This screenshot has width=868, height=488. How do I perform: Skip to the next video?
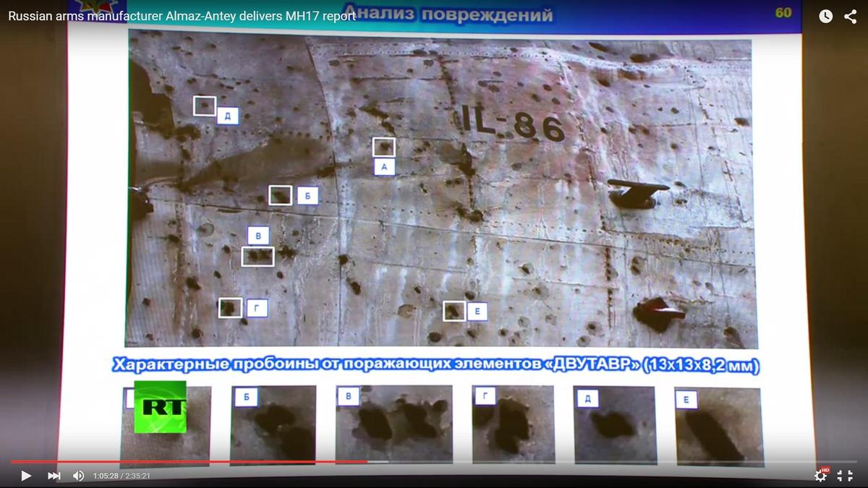click(54, 476)
